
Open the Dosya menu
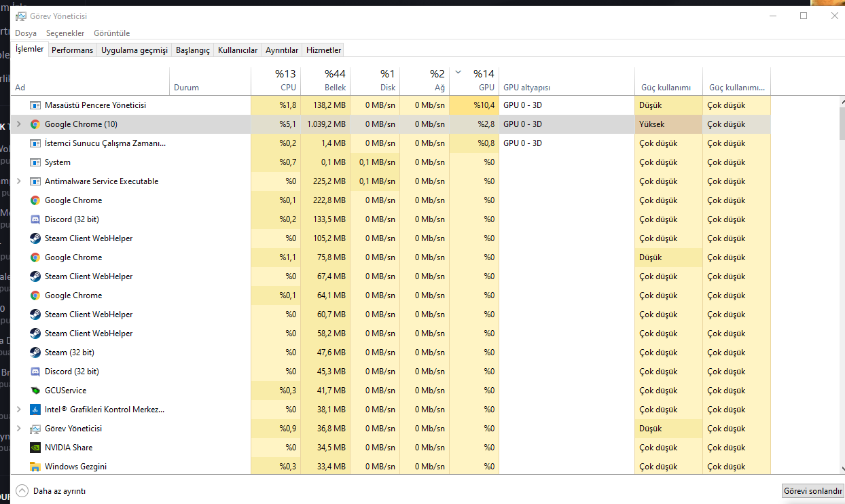point(26,33)
